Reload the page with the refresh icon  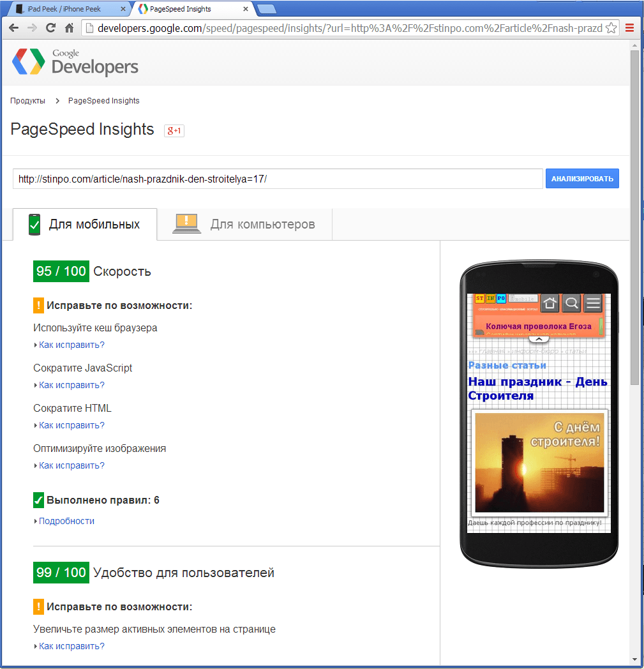point(50,28)
